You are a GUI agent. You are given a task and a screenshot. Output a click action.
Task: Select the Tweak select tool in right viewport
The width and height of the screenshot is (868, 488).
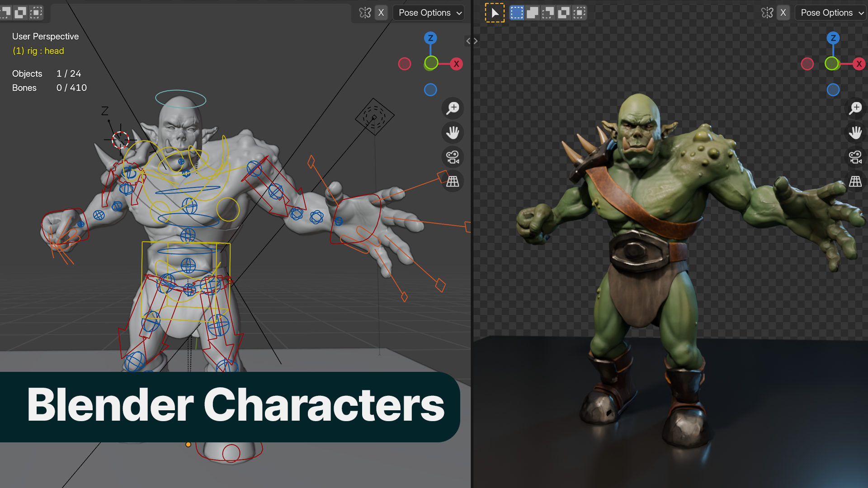495,13
